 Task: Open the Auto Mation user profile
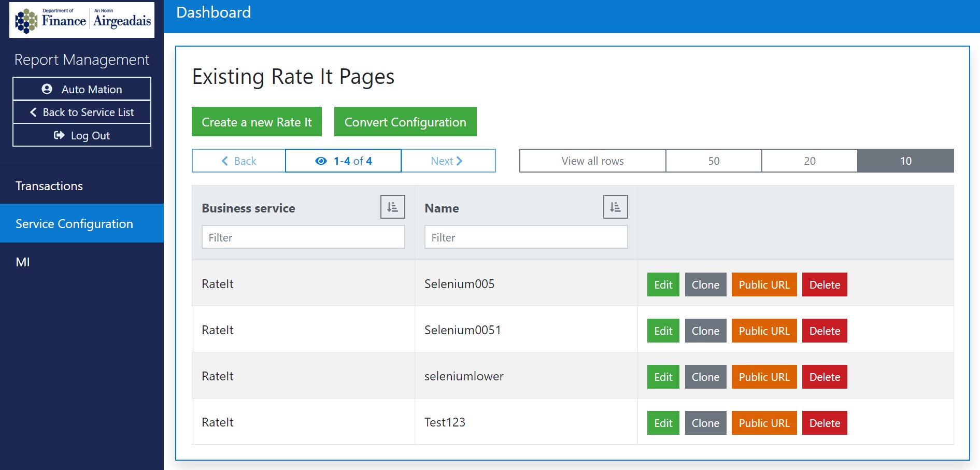[x=82, y=89]
